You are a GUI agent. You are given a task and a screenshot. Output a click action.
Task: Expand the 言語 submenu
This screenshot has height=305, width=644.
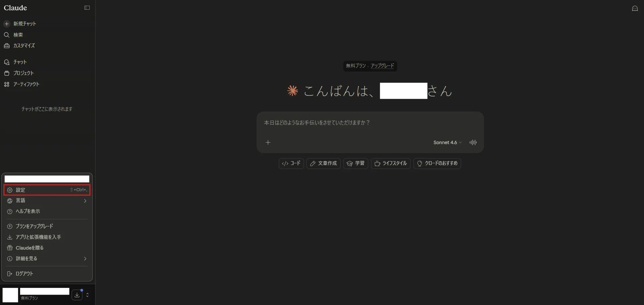click(47, 201)
